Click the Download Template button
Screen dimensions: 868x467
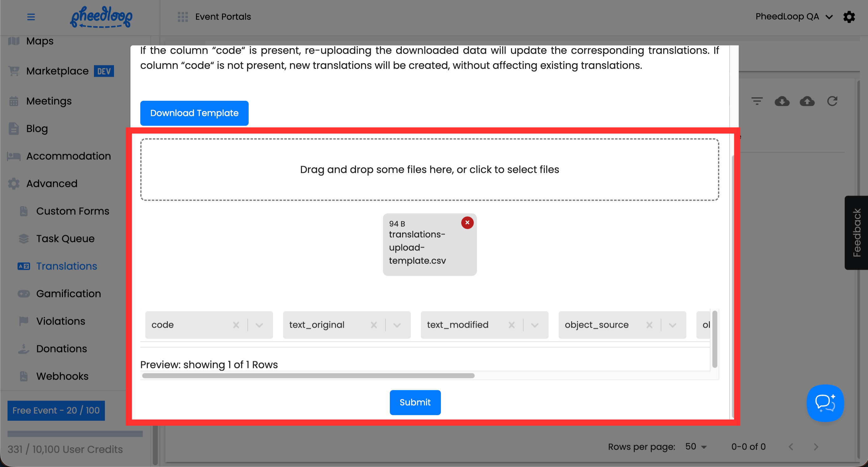(x=194, y=113)
